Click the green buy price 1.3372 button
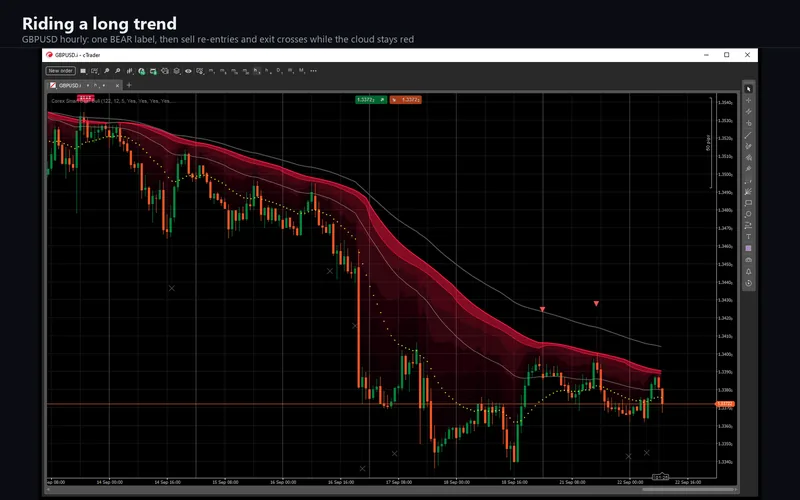800x500 pixels. [x=371, y=99]
